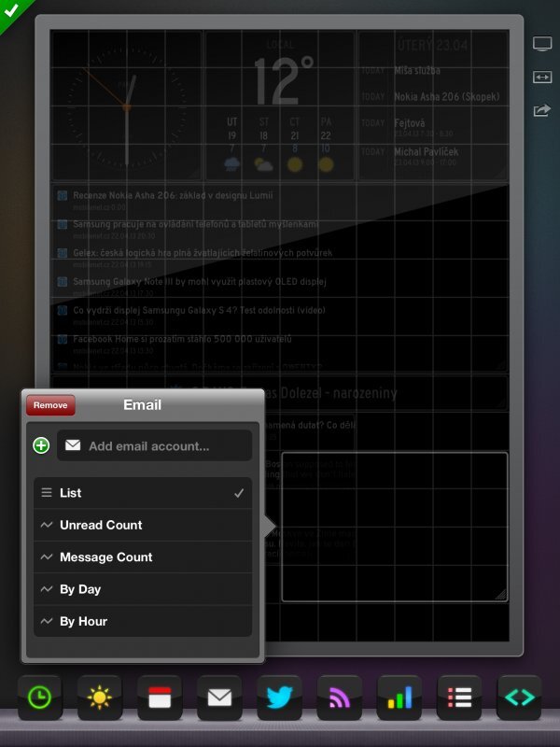Open the display screen icon
Screen dimensions: 560x747
pyautogui.click(x=542, y=44)
